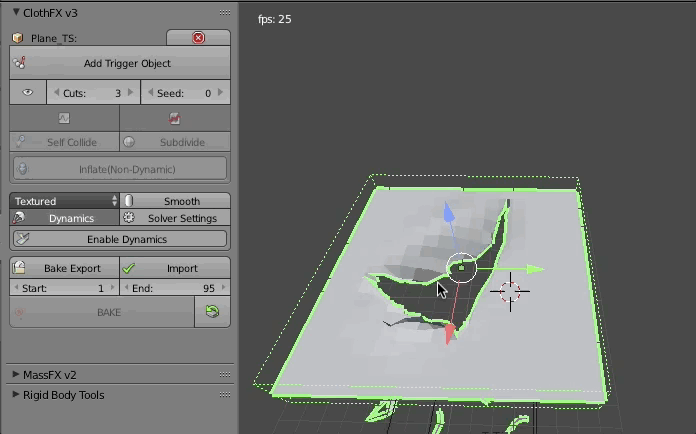Click the Plane_TS object cube icon
The image size is (696, 434).
(18, 38)
